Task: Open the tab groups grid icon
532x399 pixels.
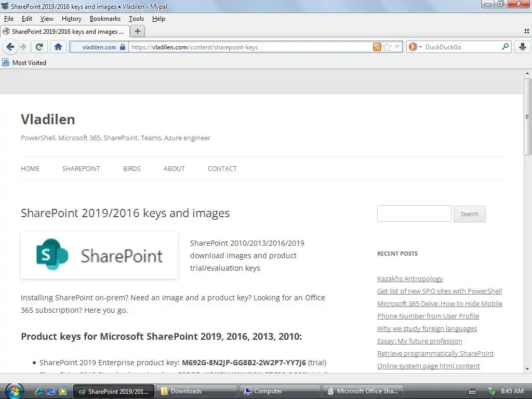Action: click(x=527, y=31)
